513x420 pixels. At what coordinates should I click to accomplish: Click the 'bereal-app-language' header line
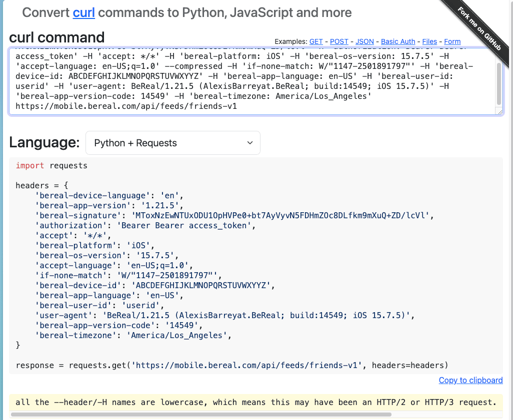pyautogui.click(x=109, y=296)
